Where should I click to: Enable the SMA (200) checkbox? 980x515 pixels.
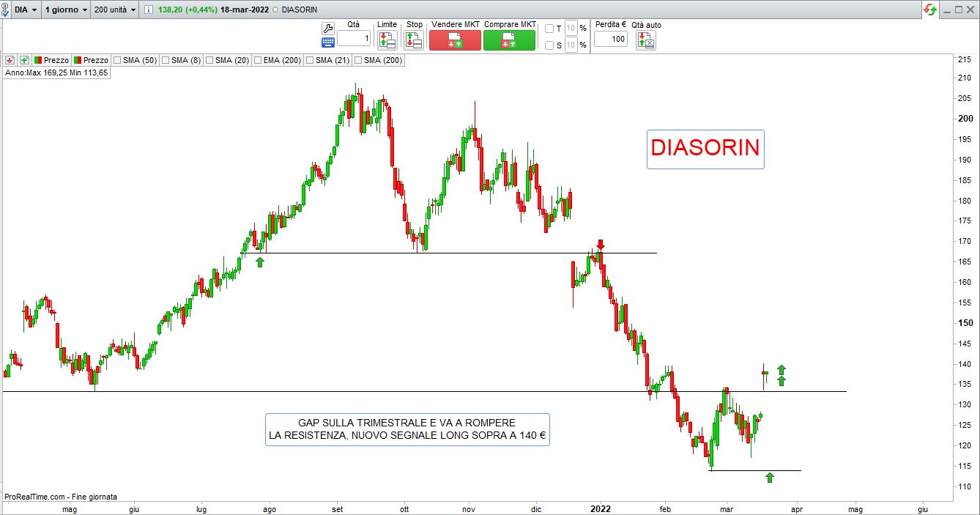click(x=358, y=60)
